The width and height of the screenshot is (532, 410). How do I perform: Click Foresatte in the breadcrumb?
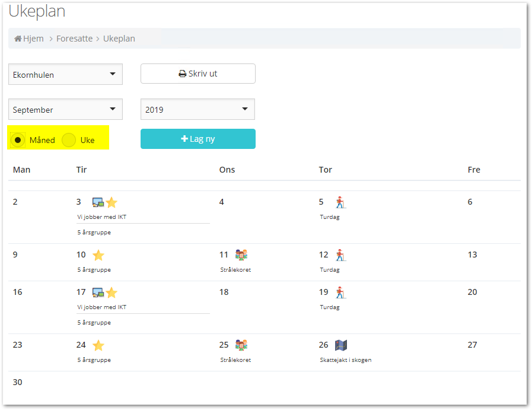pyautogui.click(x=74, y=39)
